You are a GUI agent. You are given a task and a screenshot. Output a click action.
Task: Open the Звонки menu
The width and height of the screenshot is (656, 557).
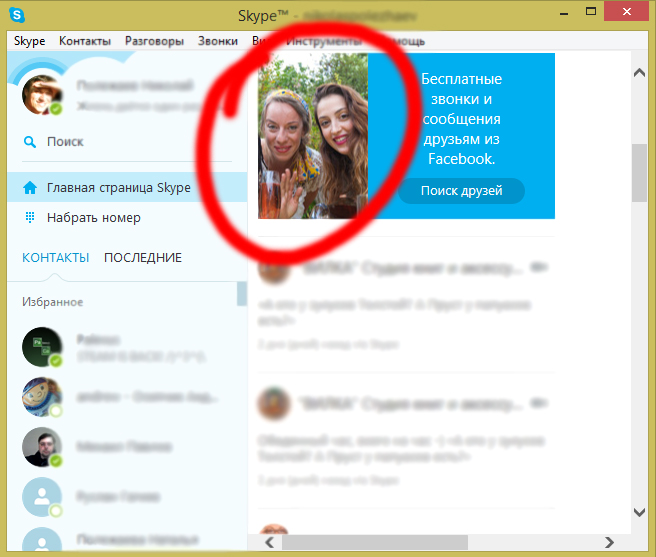click(218, 41)
